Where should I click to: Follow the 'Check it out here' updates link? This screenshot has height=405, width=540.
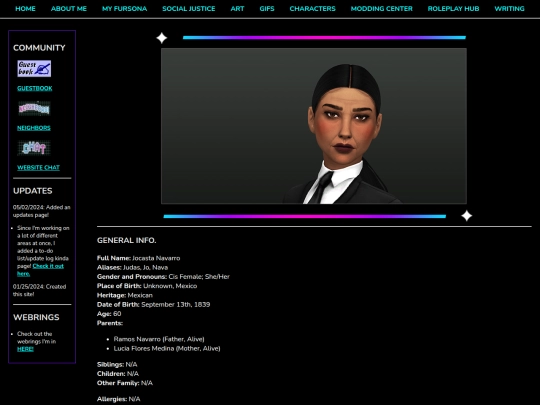pyautogui.click(x=40, y=270)
